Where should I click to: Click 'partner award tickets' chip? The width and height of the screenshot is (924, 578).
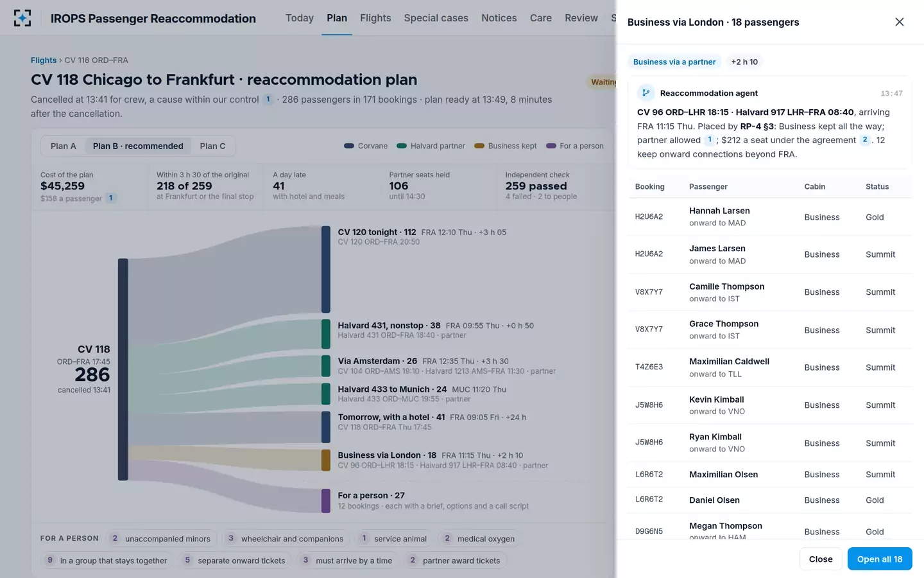tap(454, 561)
